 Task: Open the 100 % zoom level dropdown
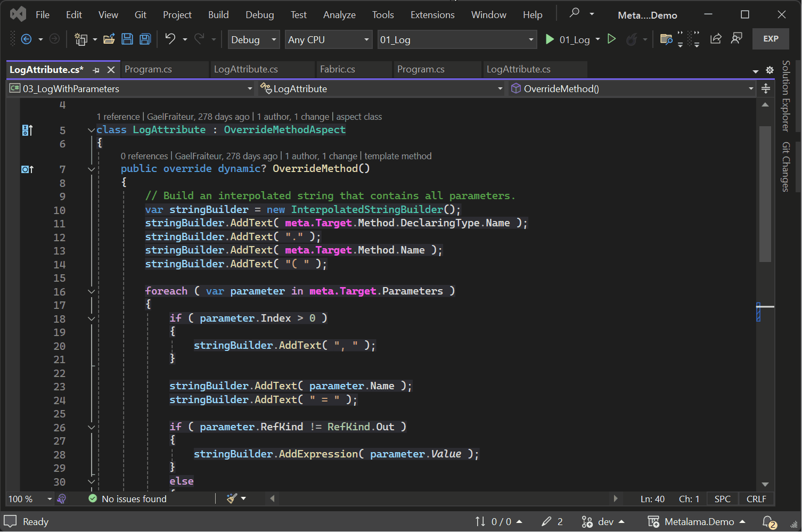coord(30,499)
